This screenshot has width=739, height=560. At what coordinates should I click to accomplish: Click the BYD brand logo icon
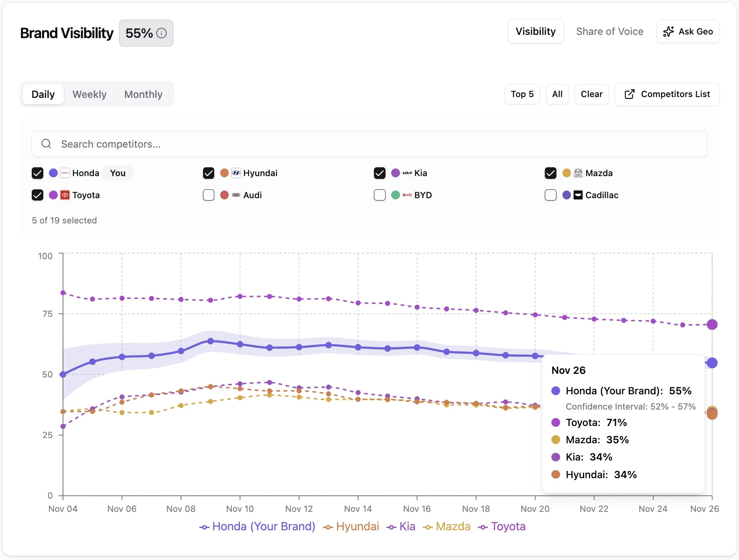coord(407,195)
